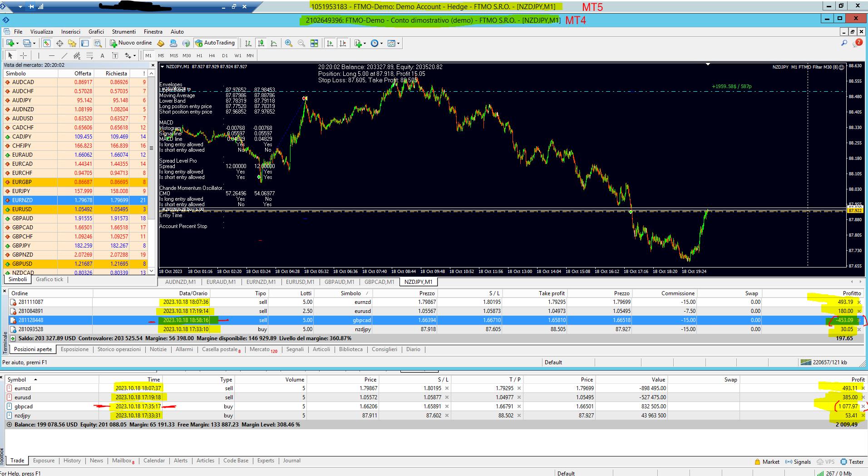Screen dimensions: 868x476
Task: Select the Fibonacci retracement tool
Action: 89,55
